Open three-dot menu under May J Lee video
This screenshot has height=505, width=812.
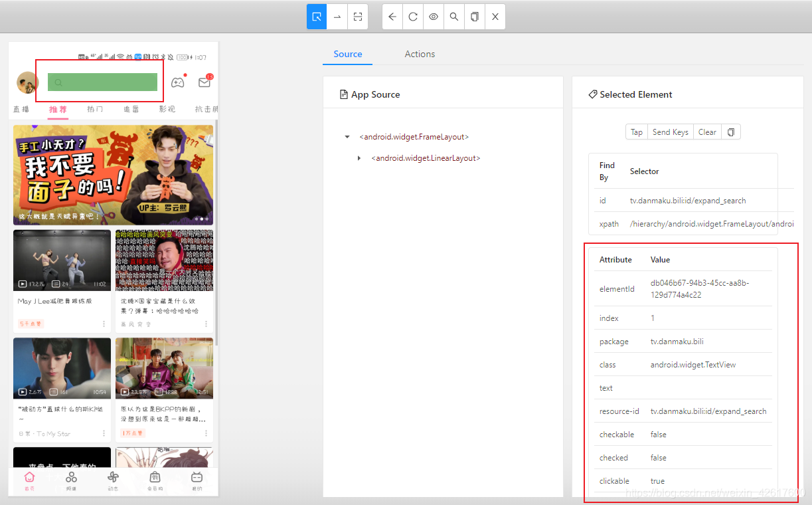coord(104,324)
